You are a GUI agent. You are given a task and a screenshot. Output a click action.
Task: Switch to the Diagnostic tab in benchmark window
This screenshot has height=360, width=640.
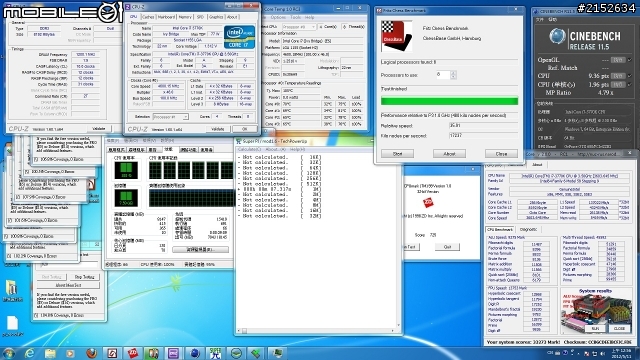(529, 229)
